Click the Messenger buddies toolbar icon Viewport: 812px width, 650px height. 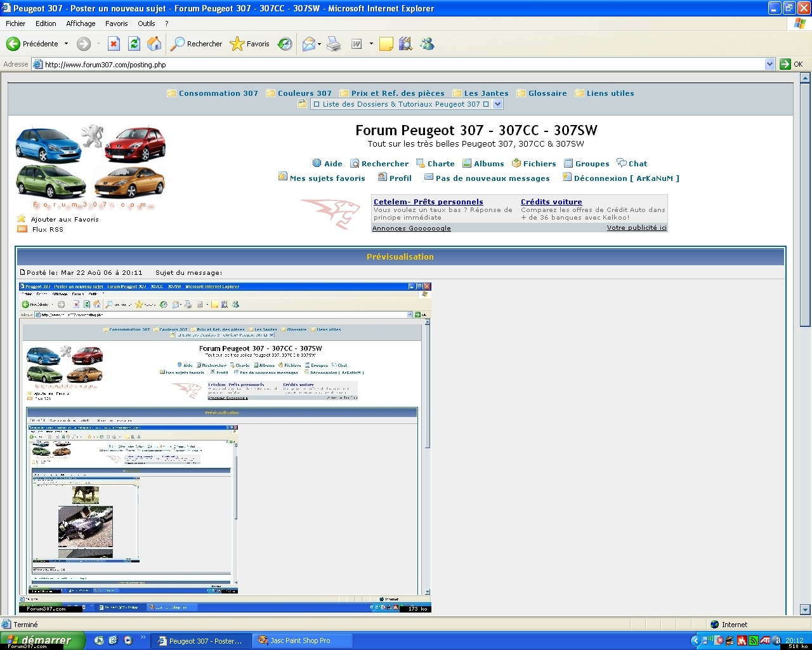[x=428, y=44]
